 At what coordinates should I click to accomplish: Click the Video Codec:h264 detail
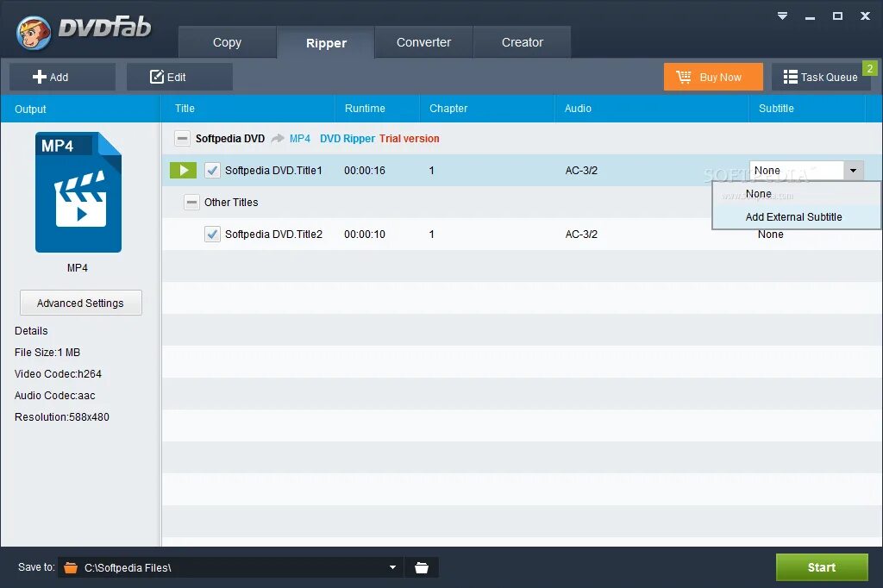click(58, 374)
